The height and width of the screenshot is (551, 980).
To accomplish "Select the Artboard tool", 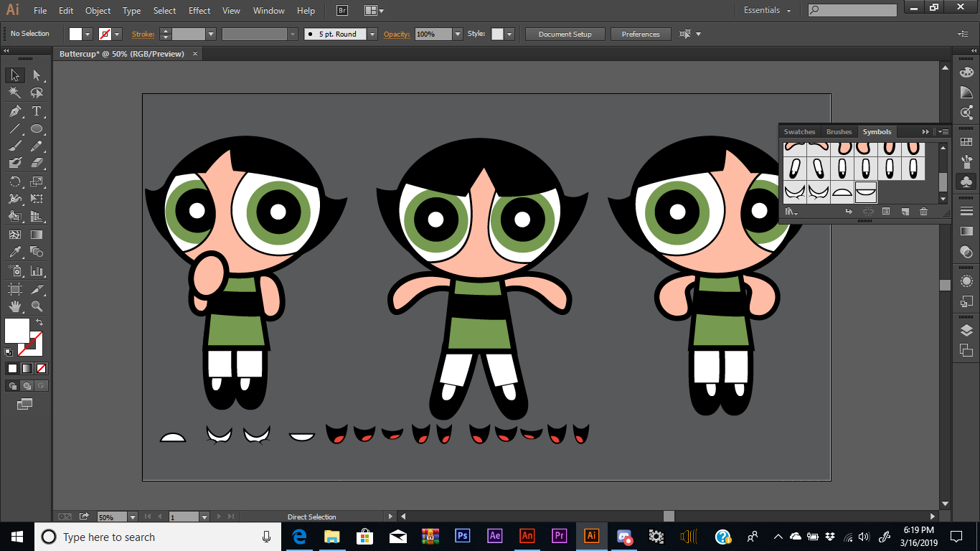I will coord(15,289).
